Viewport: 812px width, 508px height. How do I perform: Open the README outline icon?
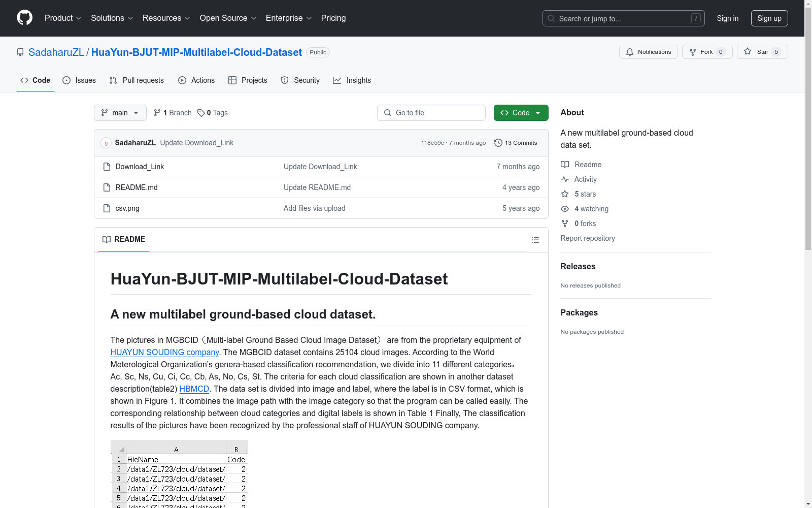coord(535,240)
